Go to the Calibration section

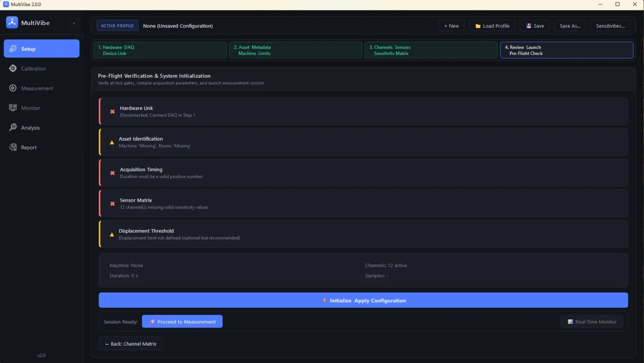pos(41,68)
